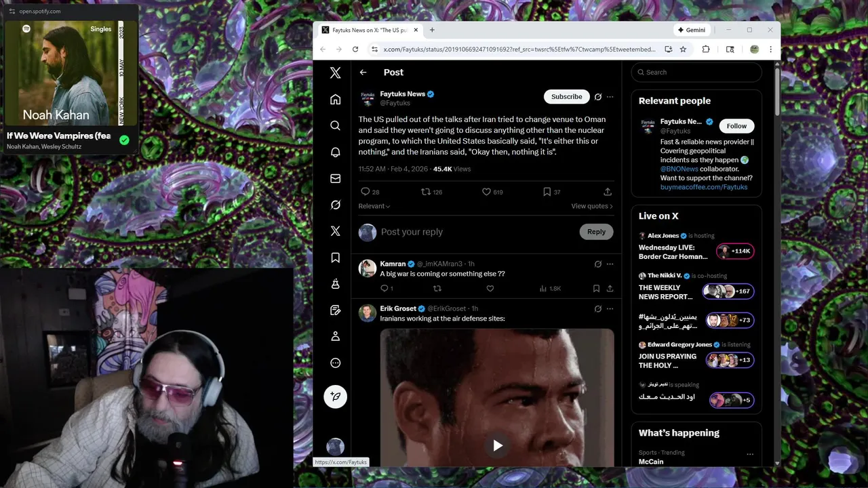Screen dimensions: 868x488
Task: Open the Chrome three-dot menu
Action: (x=770, y=49)
